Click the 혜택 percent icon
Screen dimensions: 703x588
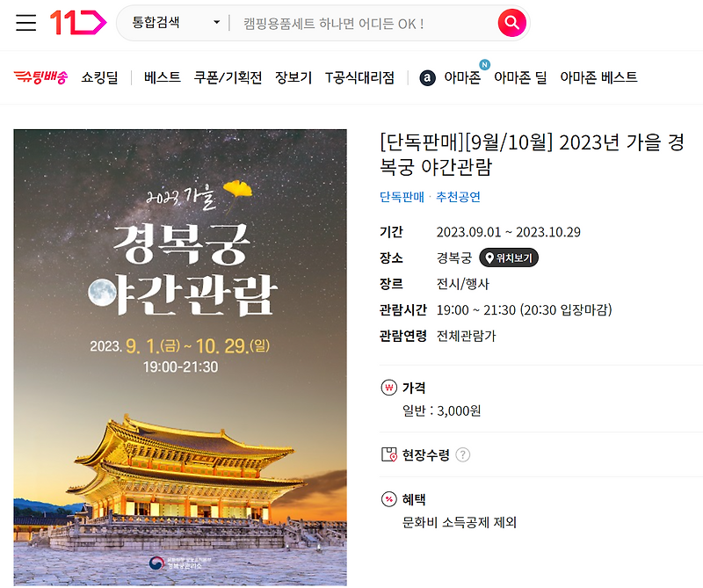[x=388, y=499]
